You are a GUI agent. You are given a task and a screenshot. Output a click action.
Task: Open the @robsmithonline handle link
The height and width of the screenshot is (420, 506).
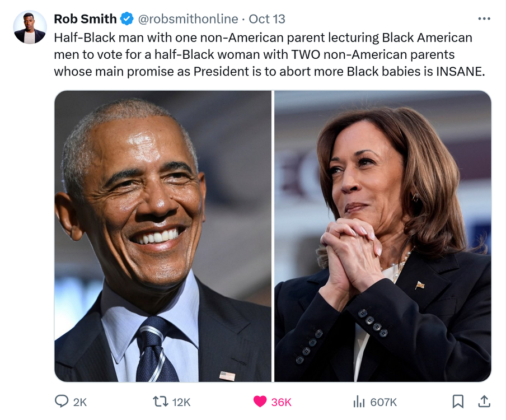(x=188, y=19)
